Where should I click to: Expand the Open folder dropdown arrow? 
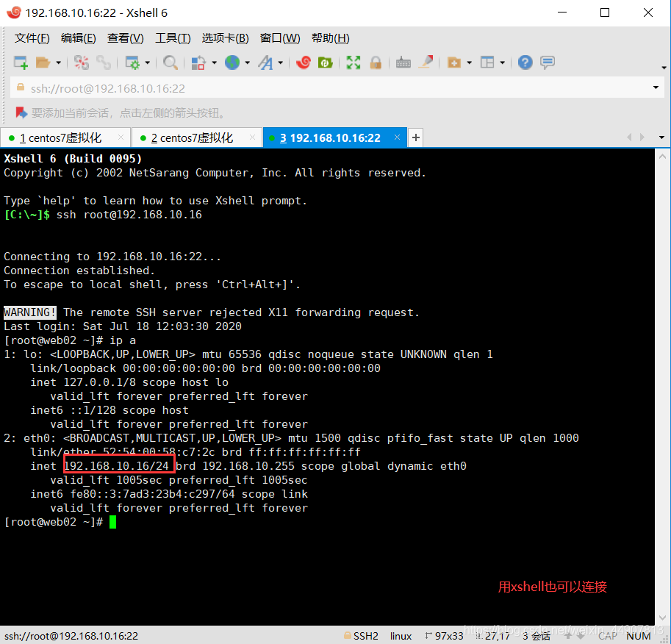tap(59, 63)
